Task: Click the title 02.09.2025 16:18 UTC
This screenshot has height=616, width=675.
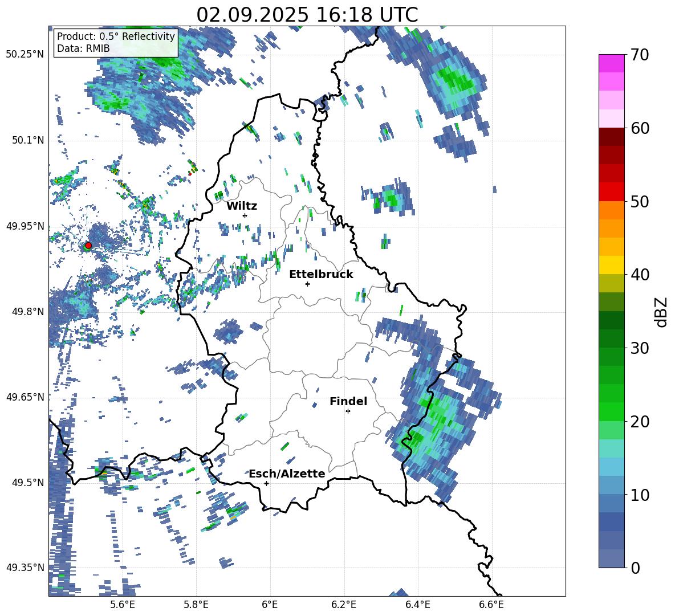Action: pyautogui.click(x=307, y=15)
